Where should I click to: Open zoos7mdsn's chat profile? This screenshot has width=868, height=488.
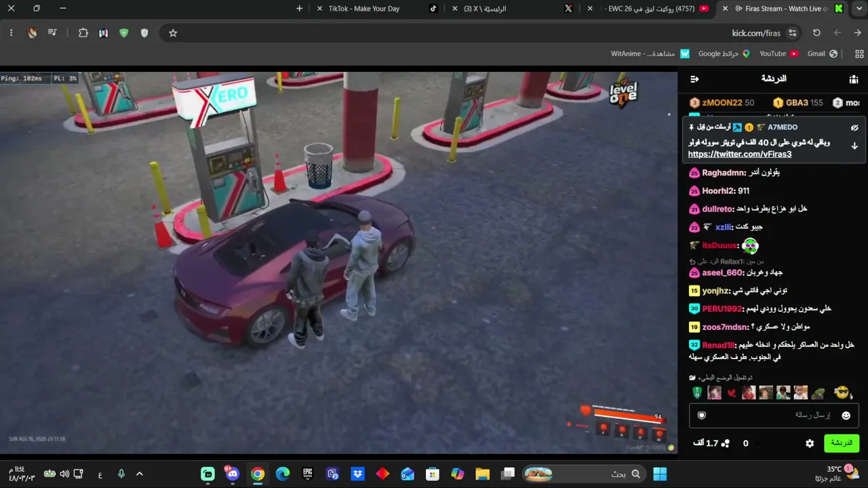[725, 327]
